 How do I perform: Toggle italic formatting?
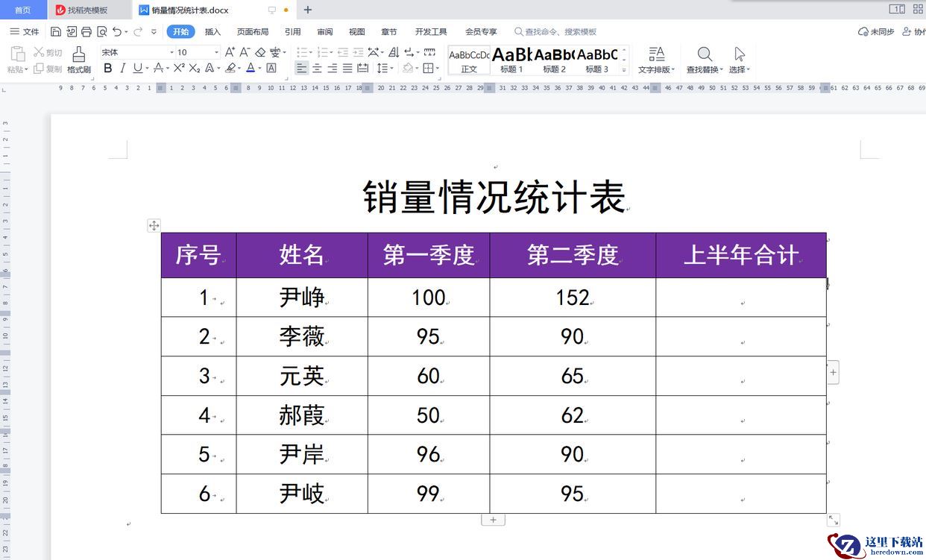coord(122,68)
